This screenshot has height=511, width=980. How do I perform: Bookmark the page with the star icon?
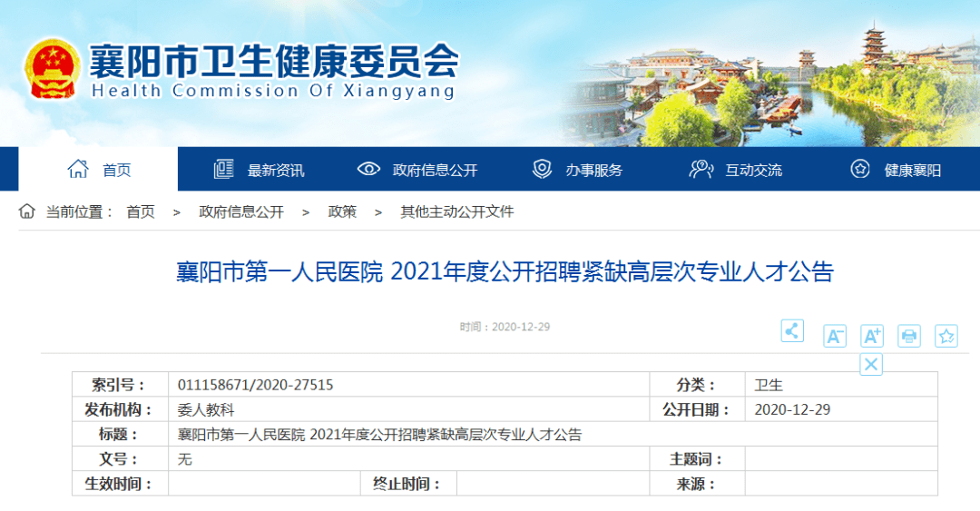pyautogui.click(x=946, y=336)
